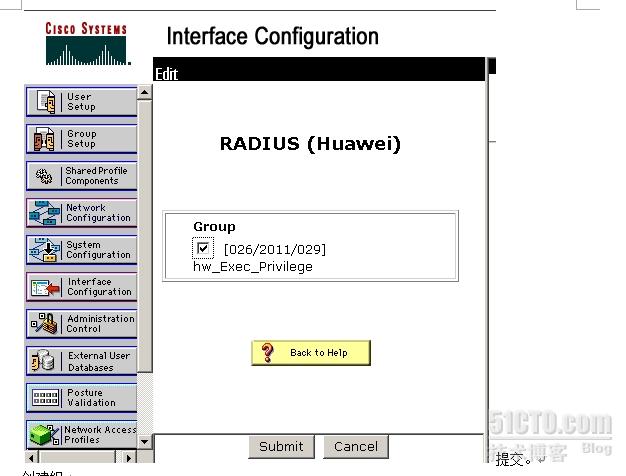Open User Setup icon in sidebar
The image size is (626, 476).
tap(46, 101)
